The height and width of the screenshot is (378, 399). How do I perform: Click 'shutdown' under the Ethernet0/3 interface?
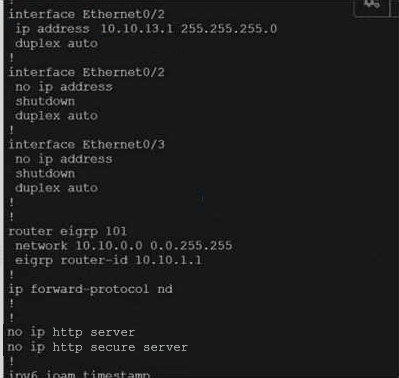[45, 174]
